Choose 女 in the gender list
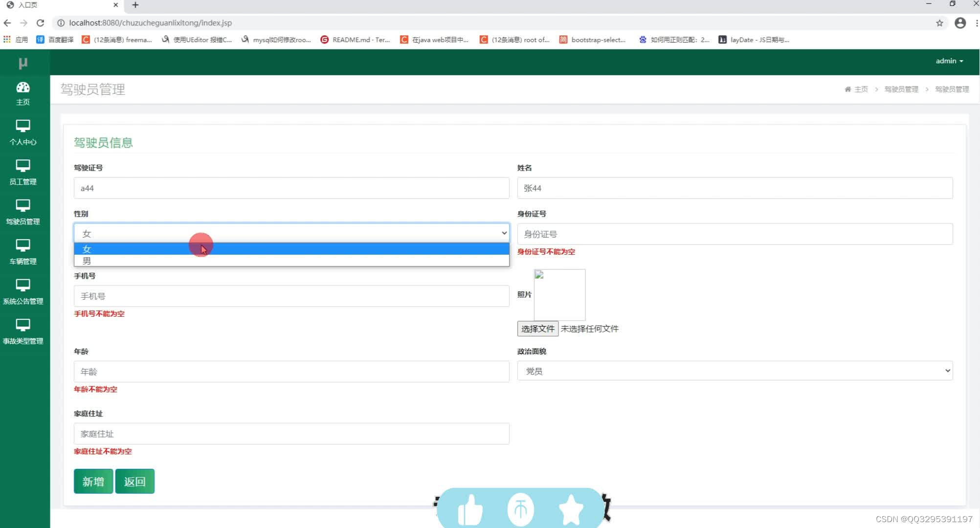Image resolution: width=980 pixels, height=528 pixels. (x=291, y=249)
